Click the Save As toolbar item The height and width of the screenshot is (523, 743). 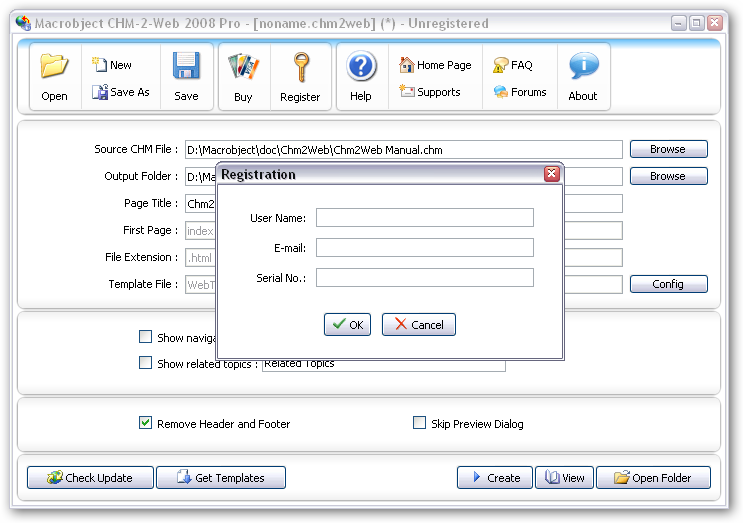pos(120,92)
